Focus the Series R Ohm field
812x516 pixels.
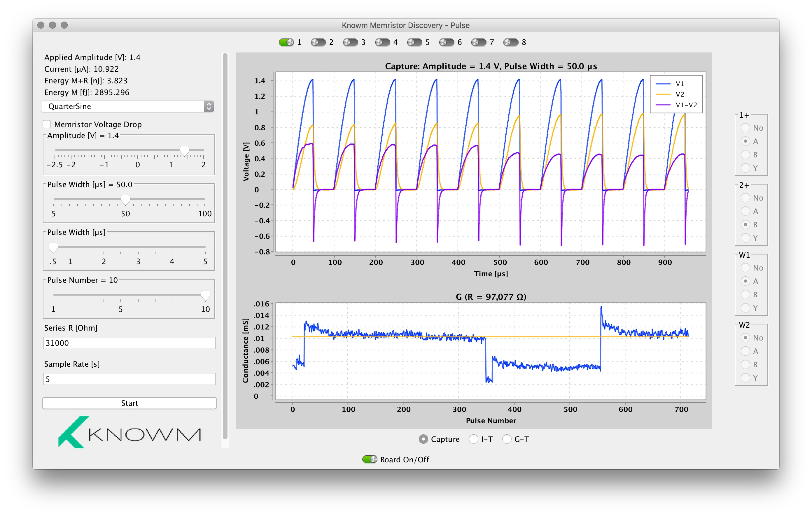[x=129, y=343]
